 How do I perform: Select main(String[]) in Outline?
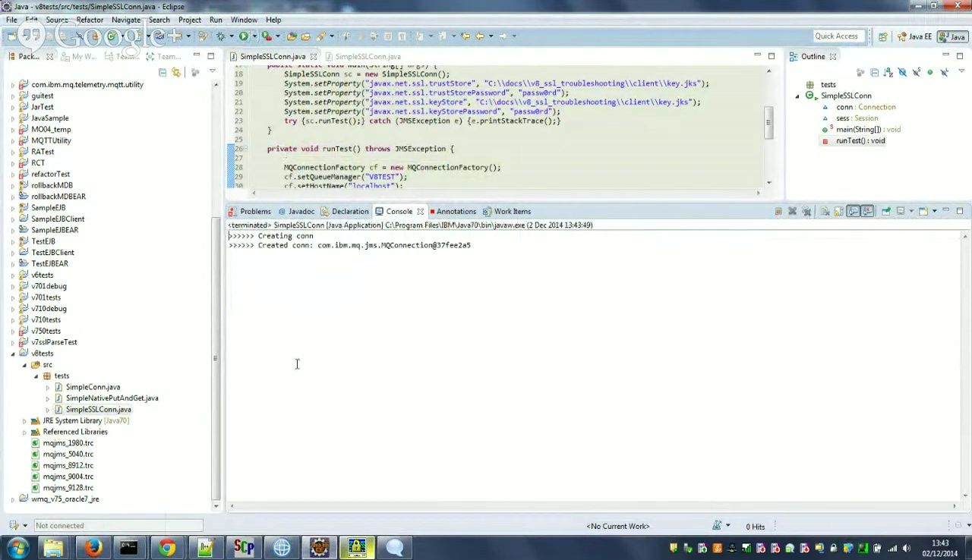pyautogui.click(x=868, y=130)
